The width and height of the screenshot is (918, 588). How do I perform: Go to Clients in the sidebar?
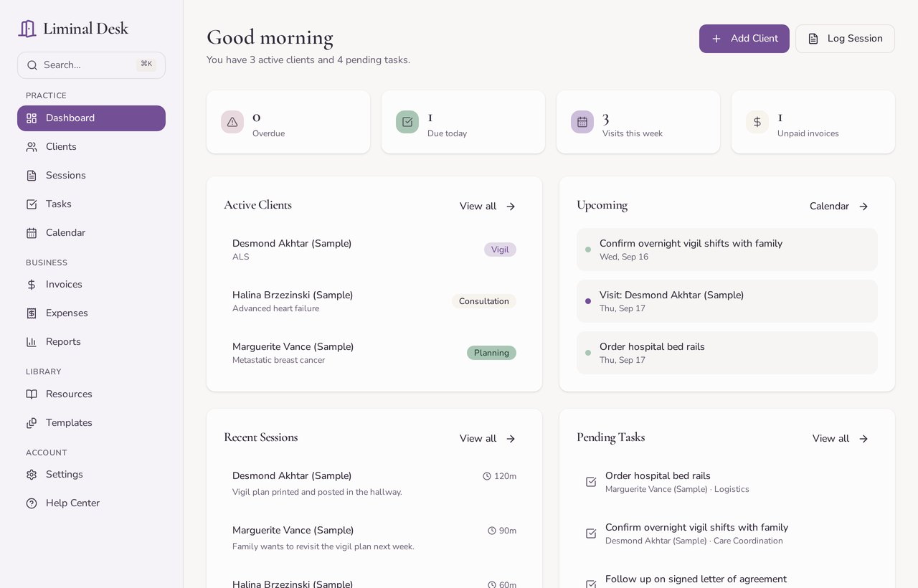click(x=91, y=147)
